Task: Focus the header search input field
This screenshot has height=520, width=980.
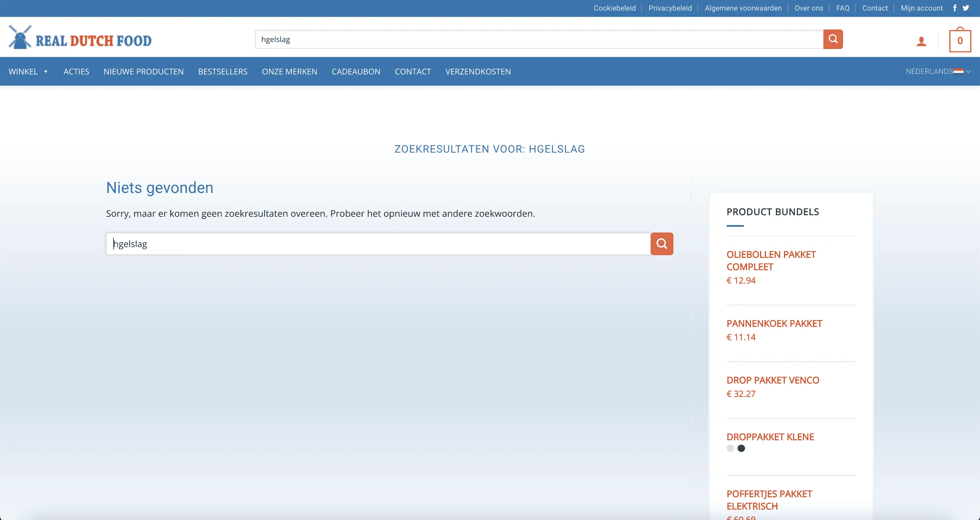Action: click(539, 39)
